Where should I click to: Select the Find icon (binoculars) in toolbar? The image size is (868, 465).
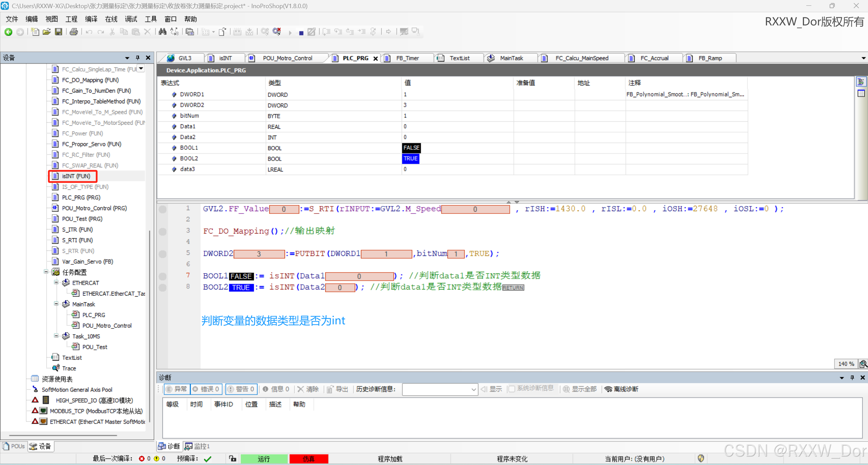click(162, 32)
